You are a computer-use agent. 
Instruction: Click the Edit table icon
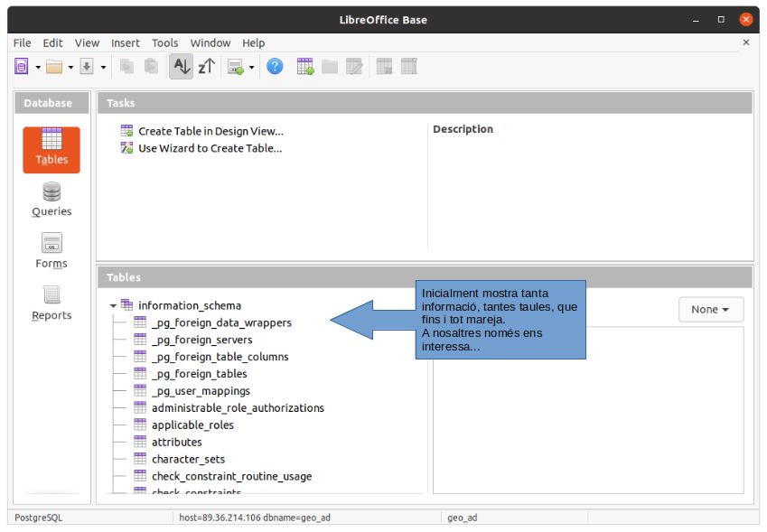pyautogui.click(x=354, y=67)
